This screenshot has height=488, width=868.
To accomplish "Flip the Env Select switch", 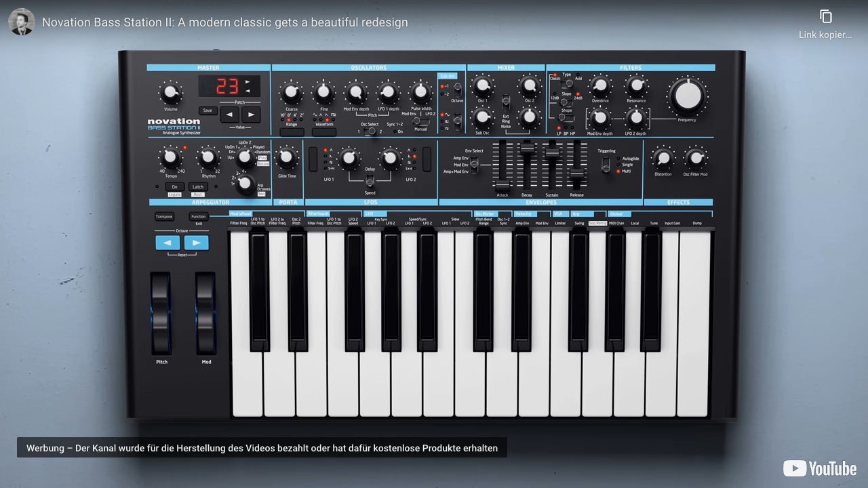I will pos(474,164).
